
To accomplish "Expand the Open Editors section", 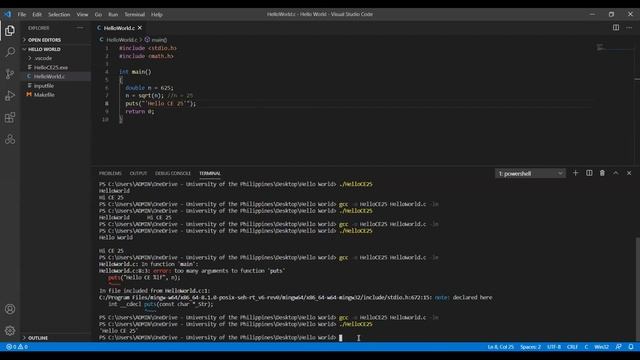I will tap(56, 40).
